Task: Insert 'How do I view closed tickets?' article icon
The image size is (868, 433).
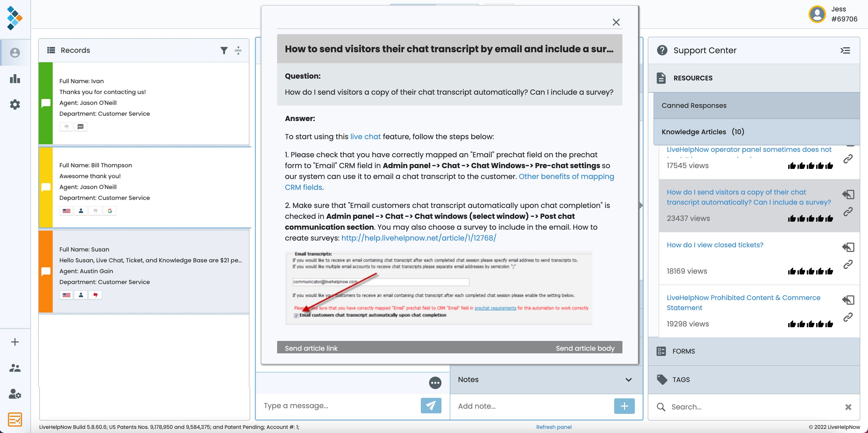Action: coord(848,247)
